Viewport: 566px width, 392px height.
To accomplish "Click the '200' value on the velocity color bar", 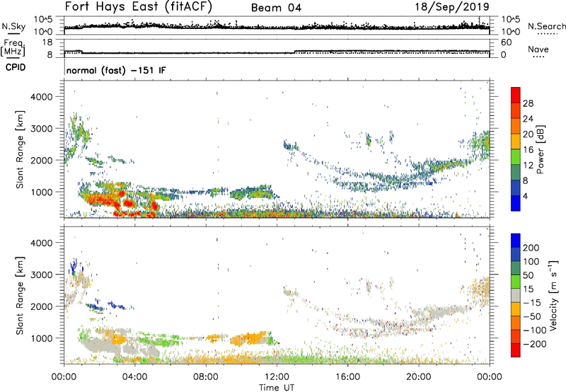I will tap(531, 248).
